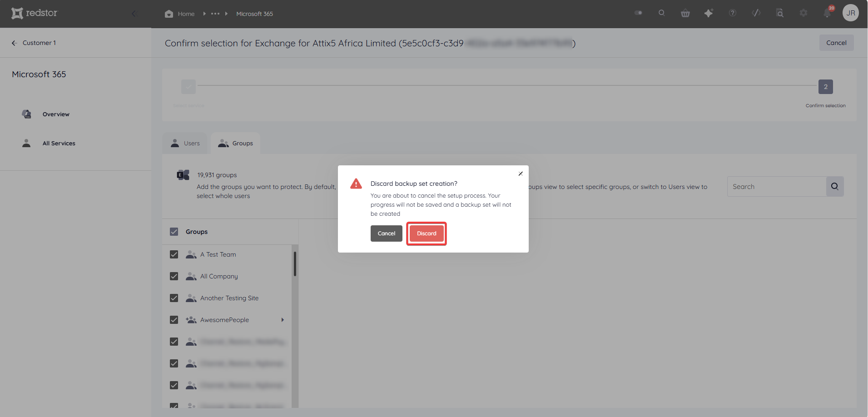Uncheck the Another Testing Site checkbox
The image size is (868, 417).
point(174,298)
